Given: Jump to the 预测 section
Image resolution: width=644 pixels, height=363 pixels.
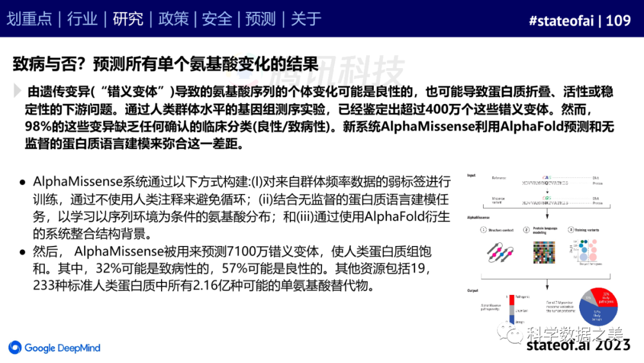Looking at the screenshot, I should (x=261, y=19).
